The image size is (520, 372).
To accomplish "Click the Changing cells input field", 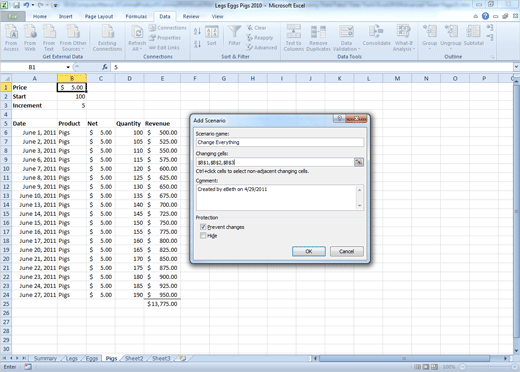I will (275, 162).
